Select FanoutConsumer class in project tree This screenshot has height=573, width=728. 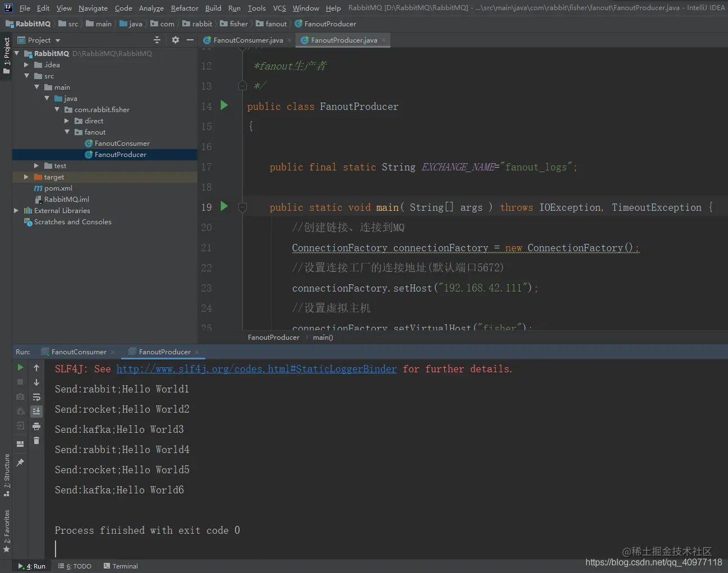click(x=122, y=144)
